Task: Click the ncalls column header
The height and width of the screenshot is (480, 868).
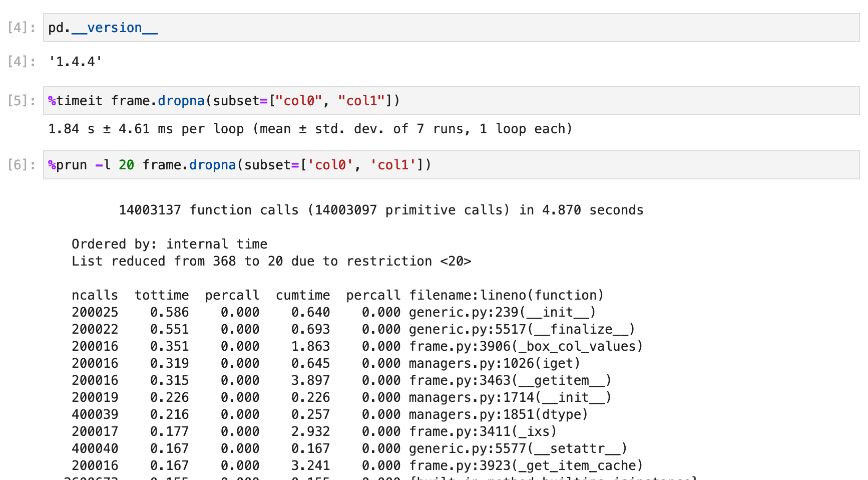Action: pyautogui.click(x=95, y=295)
